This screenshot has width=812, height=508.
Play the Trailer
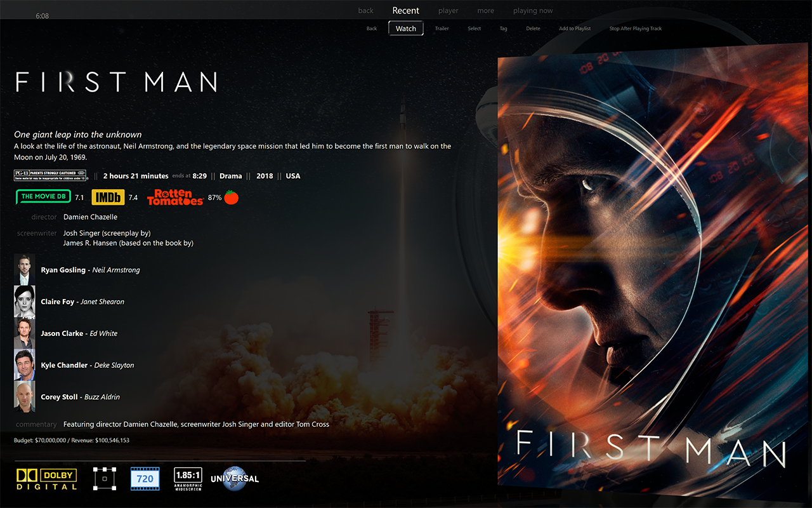(x=442, y=29)
